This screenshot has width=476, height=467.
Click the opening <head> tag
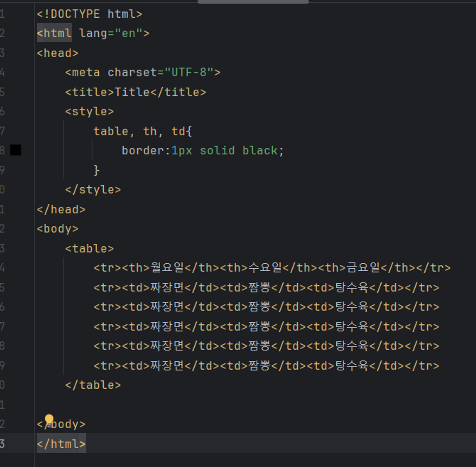click(58, 53)
